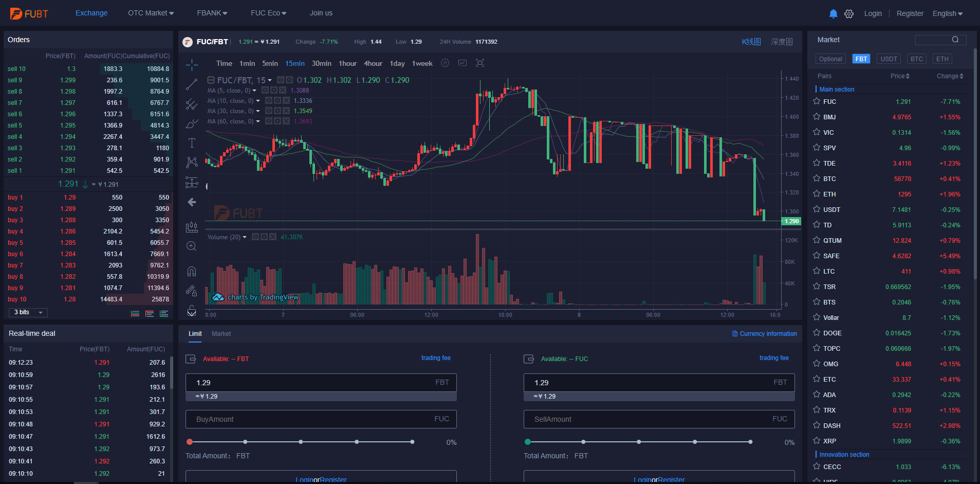The height and width of the screenshot is (484, 980).
Task: Favorite the BTC pair star
Action: point(817,178)
